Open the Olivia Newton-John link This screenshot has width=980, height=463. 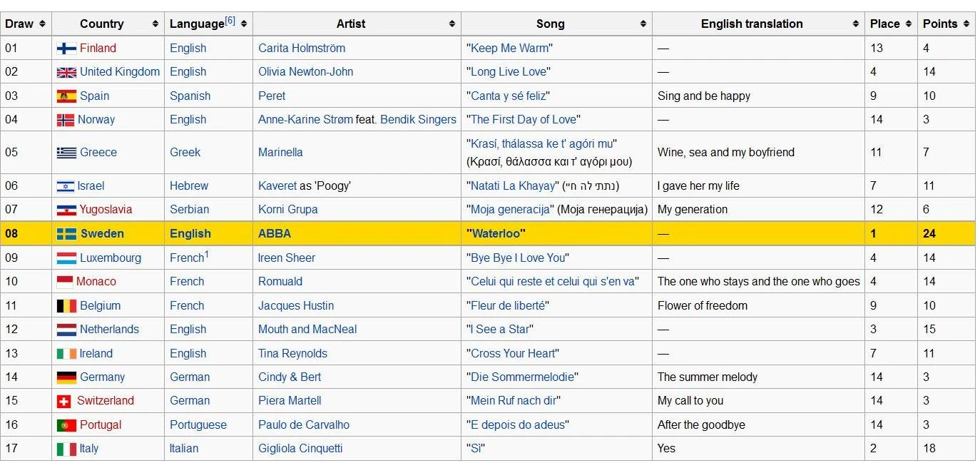pyautogui.click(x=305, y=72)
